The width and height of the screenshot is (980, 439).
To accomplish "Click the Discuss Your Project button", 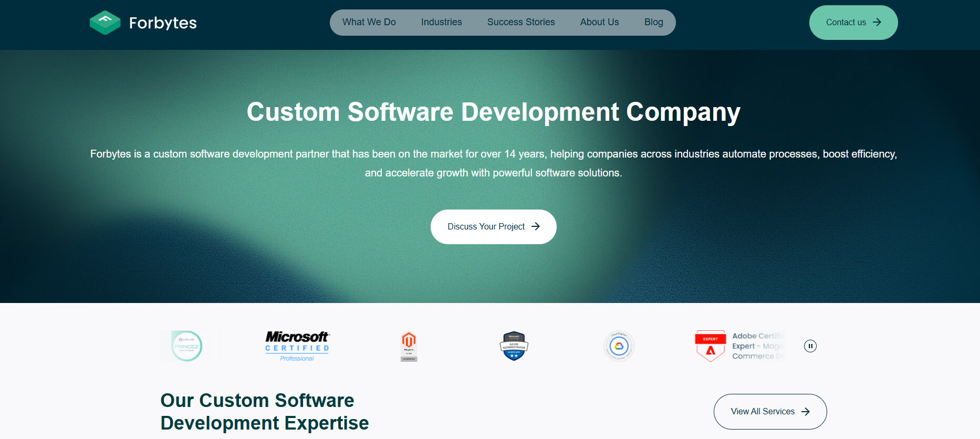I will [493, 226].
